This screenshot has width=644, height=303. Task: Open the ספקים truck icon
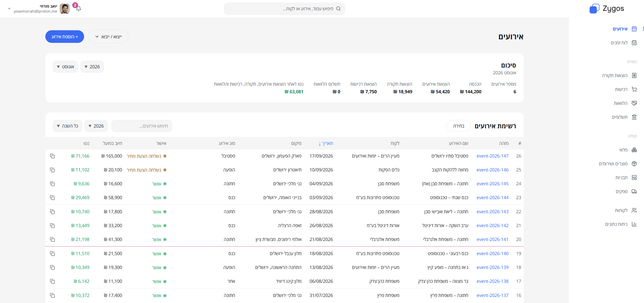pyautogui.click(x=634, y=191)
